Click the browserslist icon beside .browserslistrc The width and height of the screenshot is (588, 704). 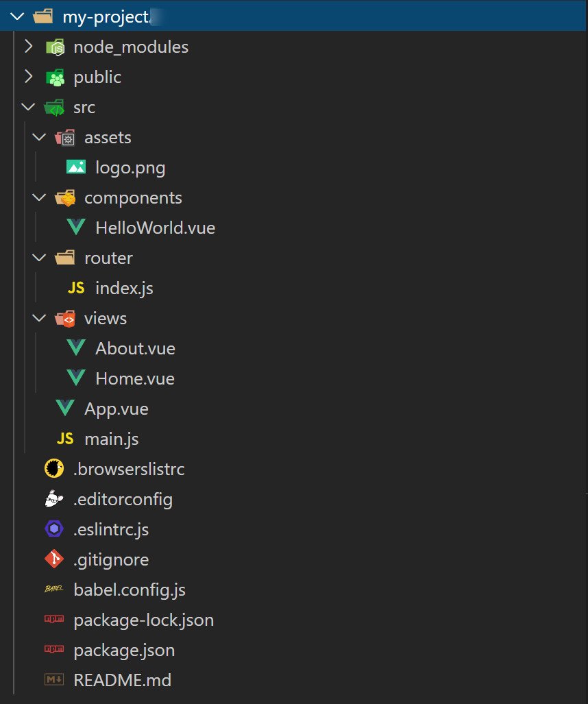point(54,469)
